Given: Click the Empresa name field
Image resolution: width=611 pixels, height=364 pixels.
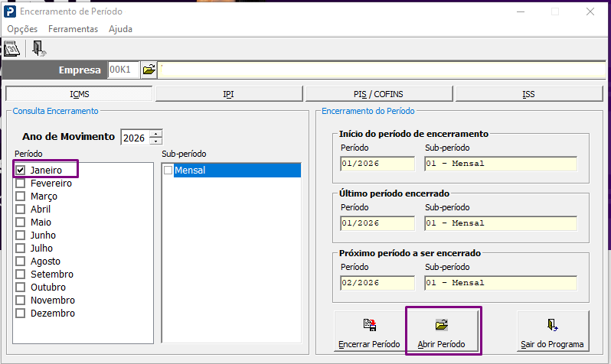Looking at the screenshot, I should click(381, 70).
